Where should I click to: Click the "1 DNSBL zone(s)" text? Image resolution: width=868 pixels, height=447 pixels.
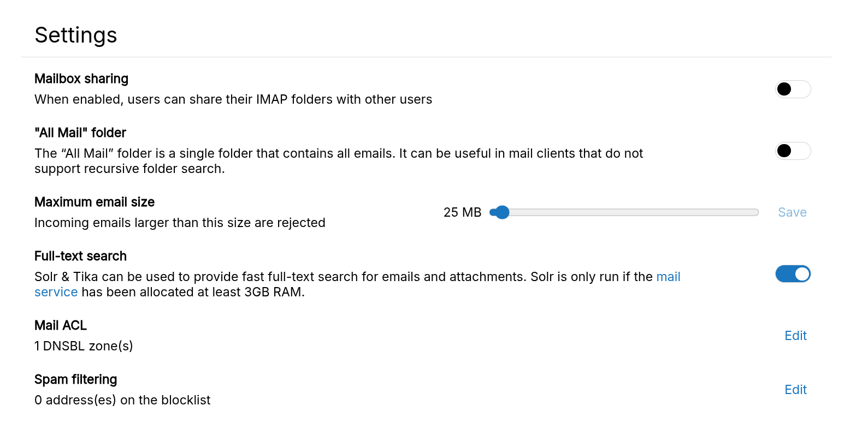click(x=84, y=346)
